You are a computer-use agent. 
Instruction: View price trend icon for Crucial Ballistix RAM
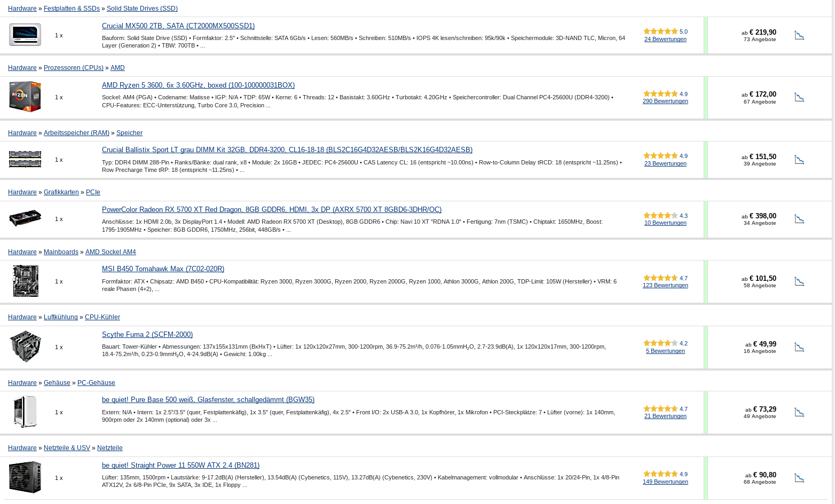pos(799,160)
